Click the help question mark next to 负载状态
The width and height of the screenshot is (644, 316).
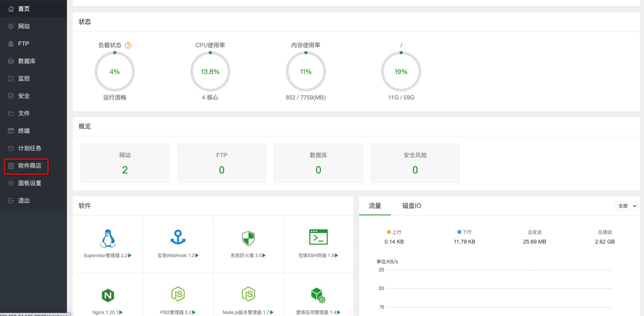tap(128, 45)
